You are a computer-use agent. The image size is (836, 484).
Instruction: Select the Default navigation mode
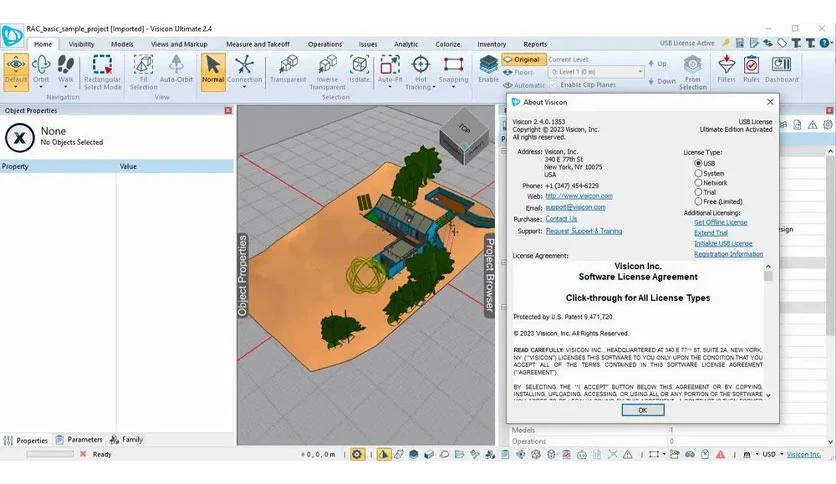click(x=16, y=69)
